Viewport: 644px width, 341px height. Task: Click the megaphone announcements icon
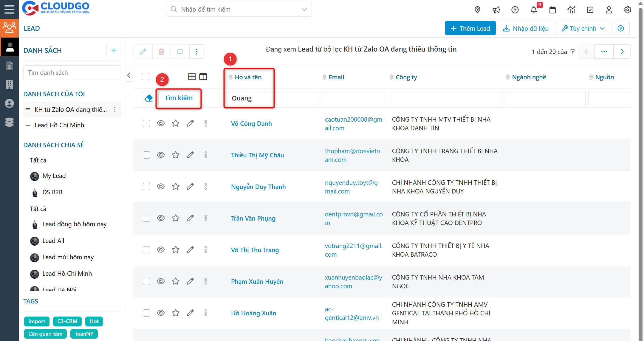coord(496,10)
